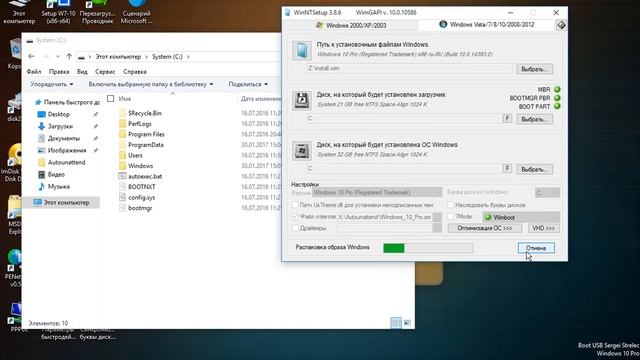Open Изображения in the quick access panel

67,150
